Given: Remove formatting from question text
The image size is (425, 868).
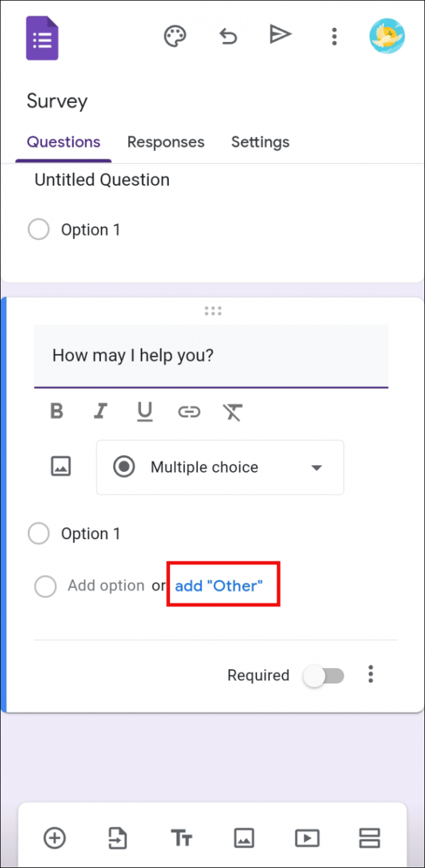Looking at the screenshot, I should pos(232,412).
